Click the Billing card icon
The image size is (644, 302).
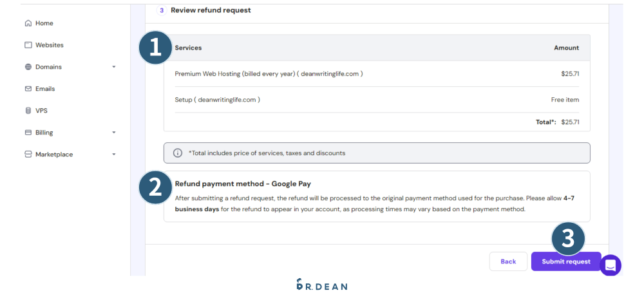coord(28,133)
